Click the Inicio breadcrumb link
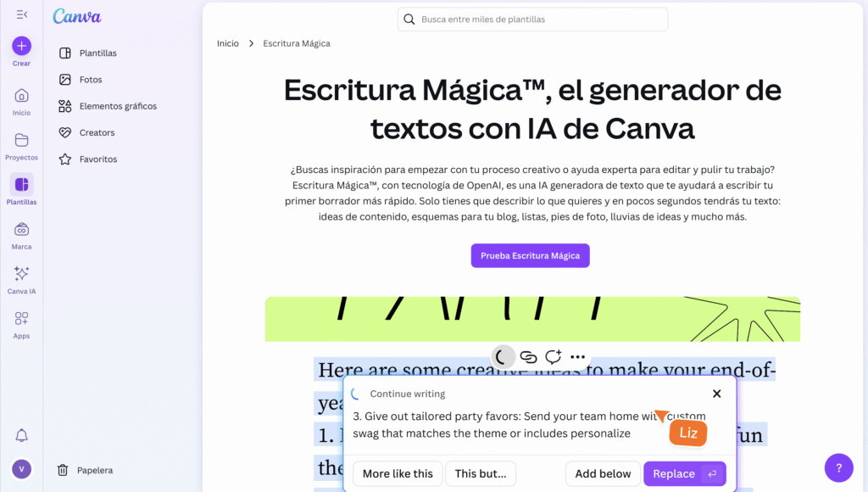Screen dimensions: 868x492 coord(228,43)
